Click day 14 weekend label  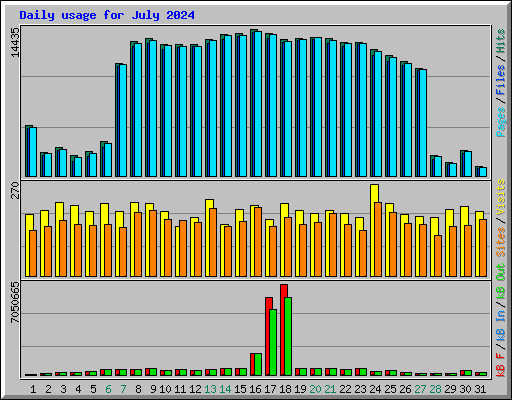tap(225, 389)
